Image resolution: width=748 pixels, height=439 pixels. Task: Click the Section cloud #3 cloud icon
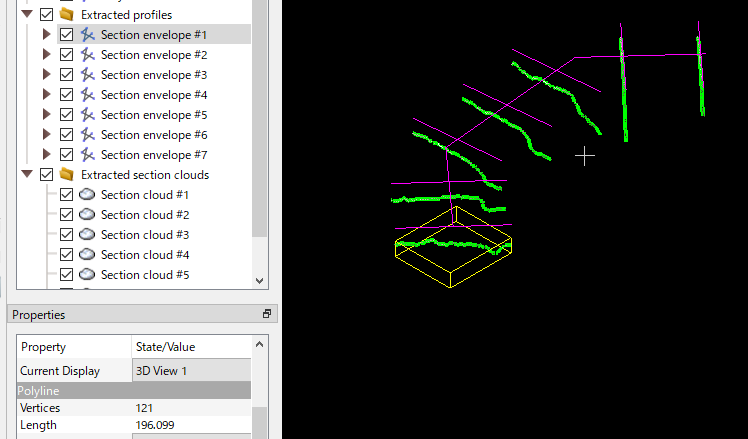87,235
